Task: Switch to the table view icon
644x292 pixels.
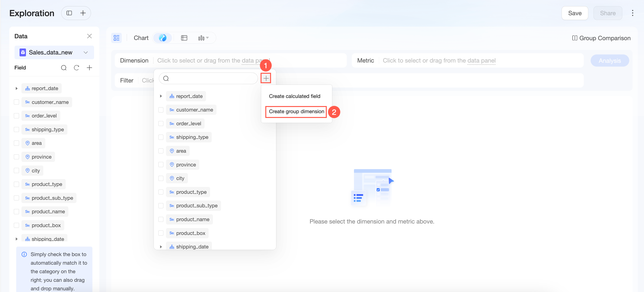Action: (184, 38)
